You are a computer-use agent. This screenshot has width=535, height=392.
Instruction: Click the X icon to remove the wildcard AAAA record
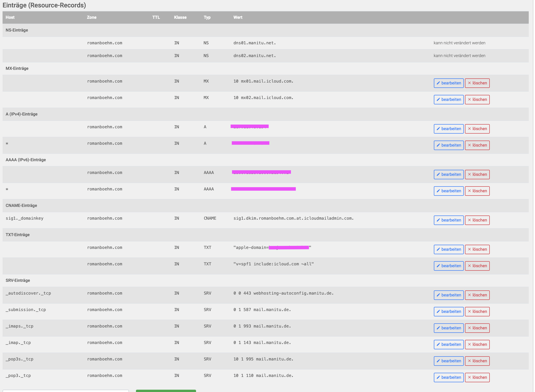[x=469, y=191]
